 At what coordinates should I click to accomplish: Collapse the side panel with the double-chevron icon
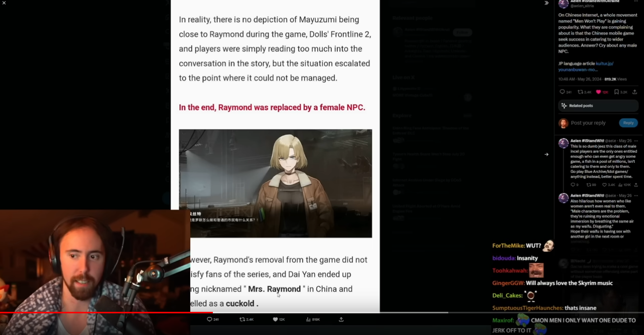546,3
